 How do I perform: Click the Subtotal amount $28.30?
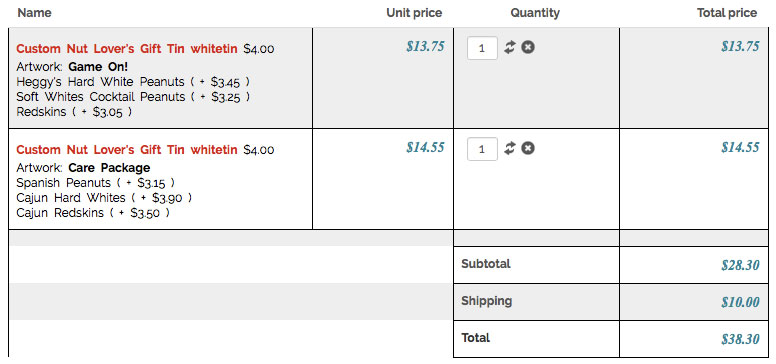740,265
